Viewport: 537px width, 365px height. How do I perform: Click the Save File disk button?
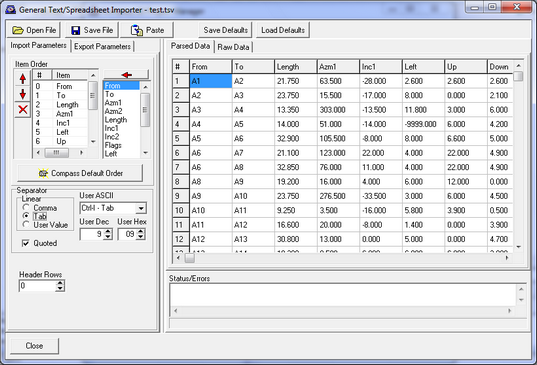coord(92,30)
